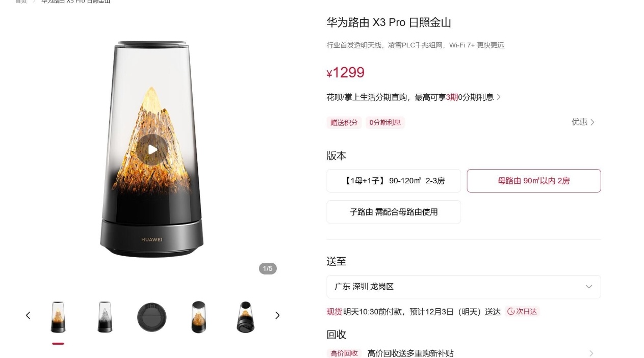Open the delivery region dropdown 广东 深圳 龙岗区
This screenshot has width=644, height=358.
point(463,287)
